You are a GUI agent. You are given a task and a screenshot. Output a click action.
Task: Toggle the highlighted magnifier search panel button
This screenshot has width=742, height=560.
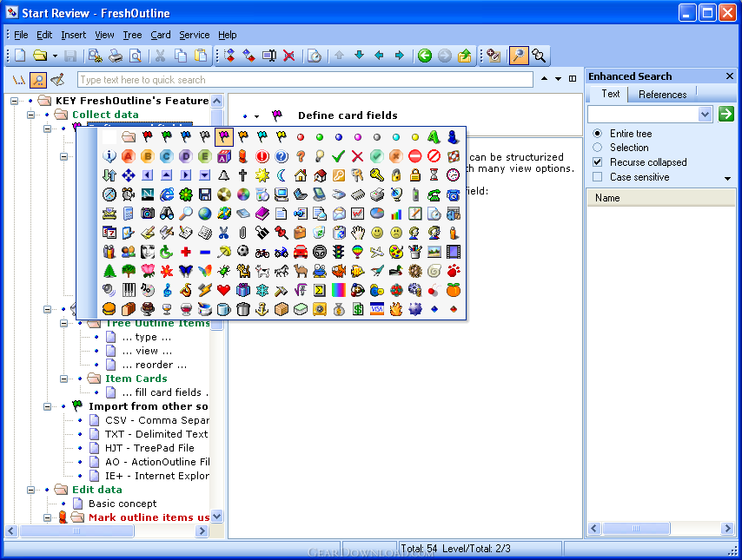pos(519,56)
